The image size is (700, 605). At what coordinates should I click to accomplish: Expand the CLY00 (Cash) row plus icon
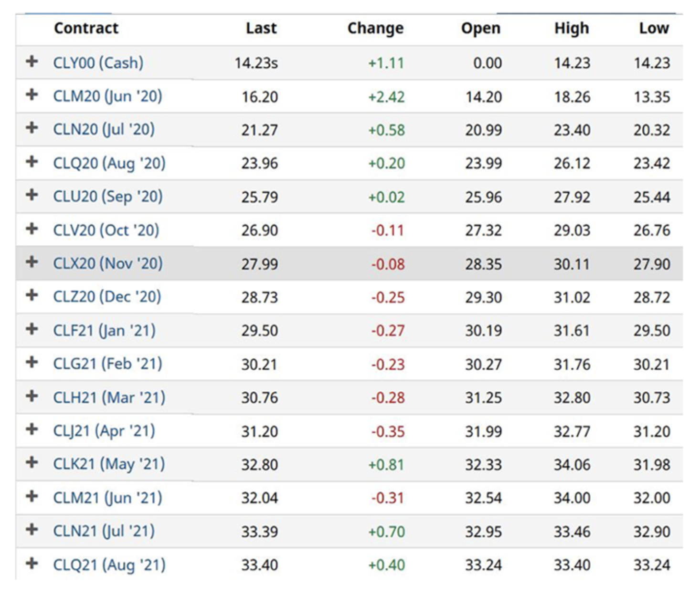click(x=32, y=61)
